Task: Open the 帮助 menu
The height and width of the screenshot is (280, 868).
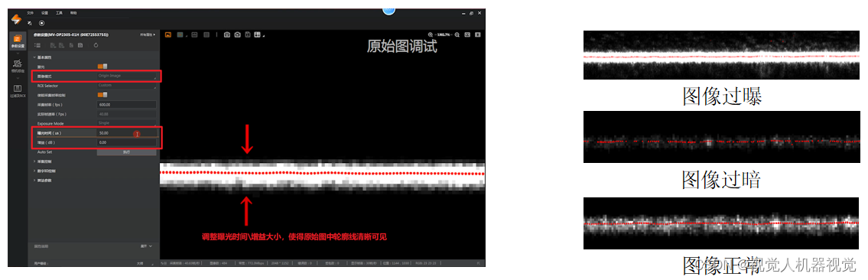Action: click(73, 13)
